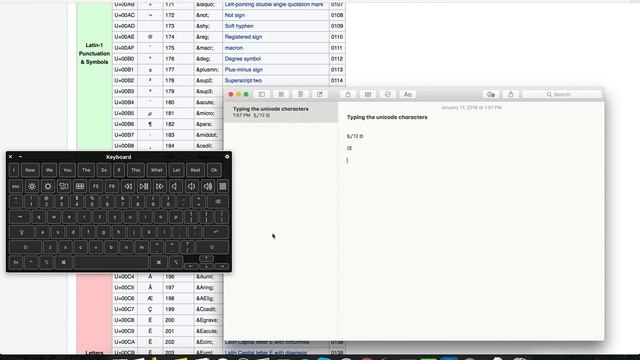This screenshot has height=360, width=640.
Task: Tap the delete/backspace key on the keyboard
Action: (218, 202)
